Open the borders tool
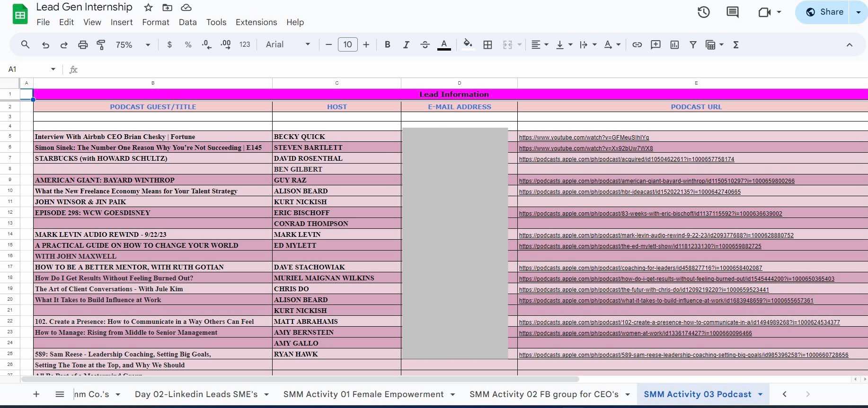The height and width of the screenshot is (408, 868). click(487, 45)
